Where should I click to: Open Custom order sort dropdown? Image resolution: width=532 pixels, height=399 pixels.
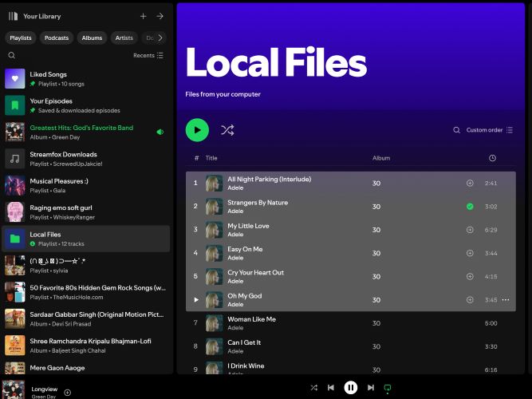point(489,130)
